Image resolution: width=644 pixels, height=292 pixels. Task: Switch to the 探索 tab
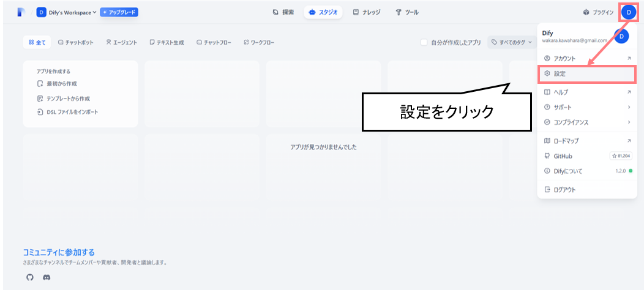(x=283, y=12)
